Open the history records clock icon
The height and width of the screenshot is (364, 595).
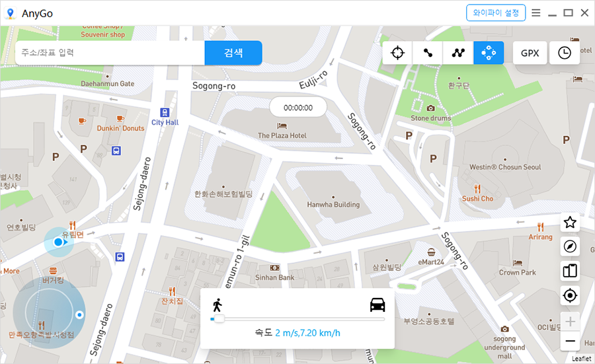pos(565,53)
